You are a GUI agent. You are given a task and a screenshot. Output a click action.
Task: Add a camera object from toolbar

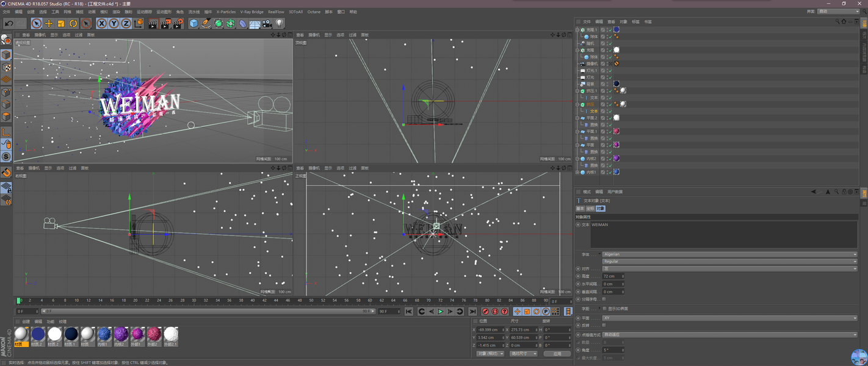tap(267, 24)
